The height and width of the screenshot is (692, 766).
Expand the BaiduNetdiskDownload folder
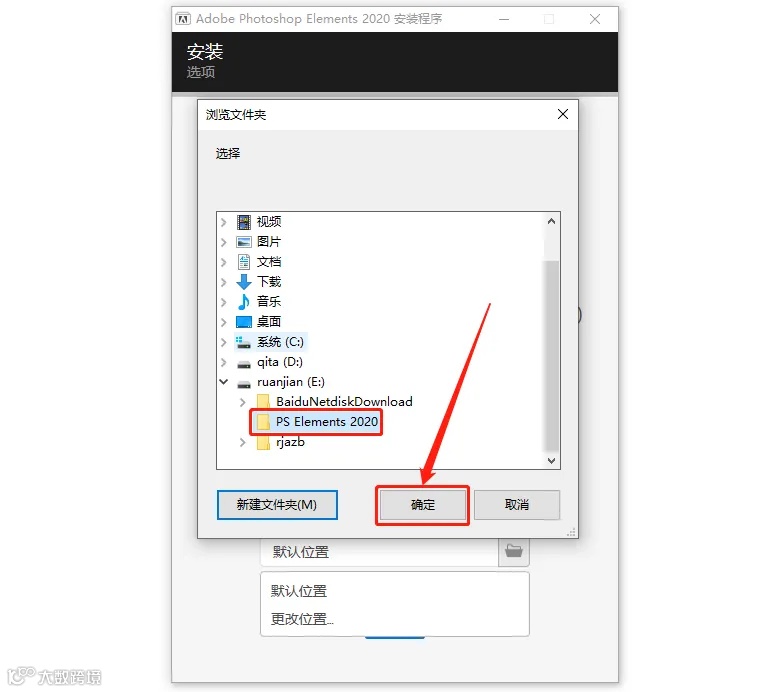(243, 402)
